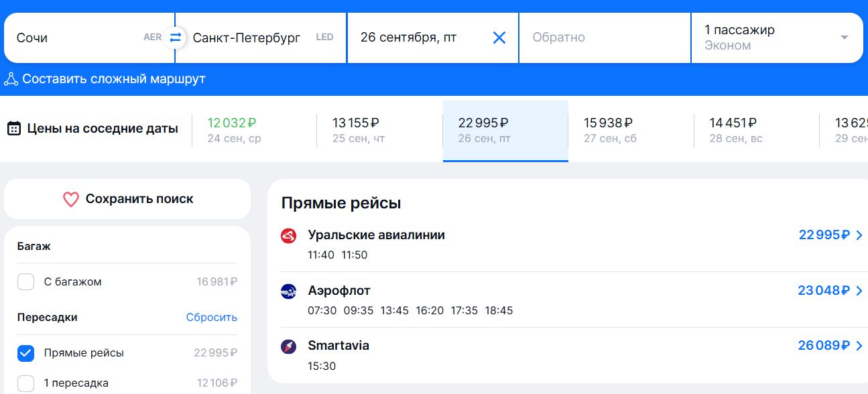Enable the С багажом checkbox
The width and height of the screenshot is (868, 394).
[x=25, y=282]
